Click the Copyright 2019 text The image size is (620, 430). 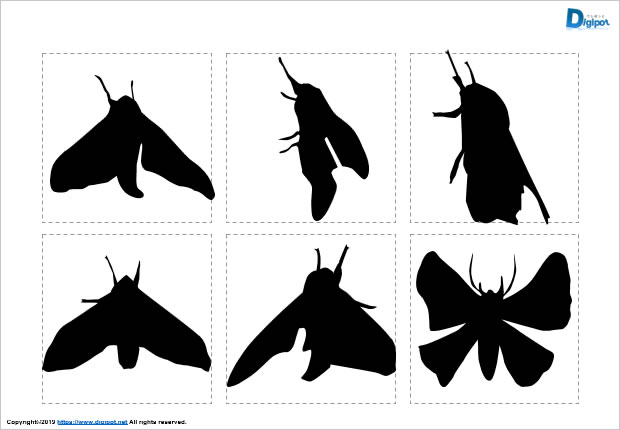coord(30,423)
